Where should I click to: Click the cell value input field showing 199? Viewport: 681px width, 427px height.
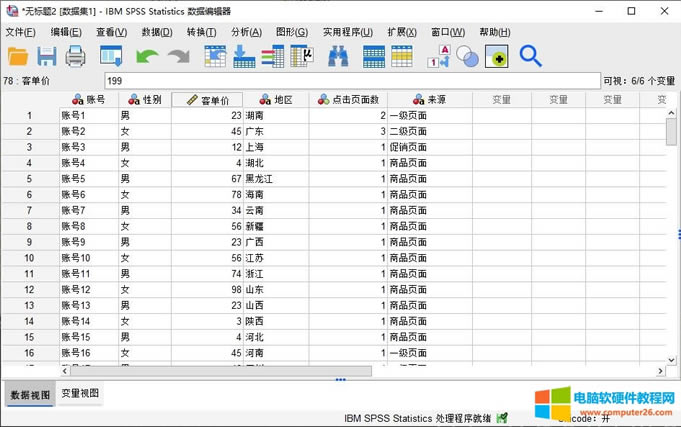(x=350, y=80)
